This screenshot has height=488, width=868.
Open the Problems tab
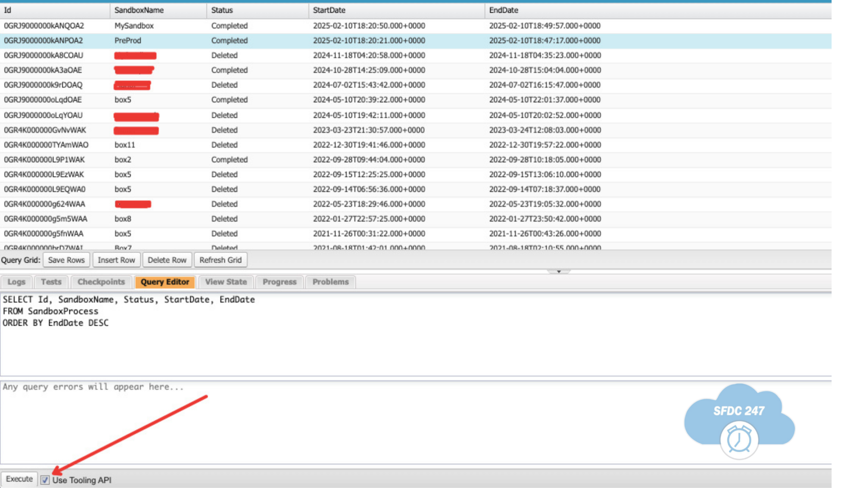(330, 282)
